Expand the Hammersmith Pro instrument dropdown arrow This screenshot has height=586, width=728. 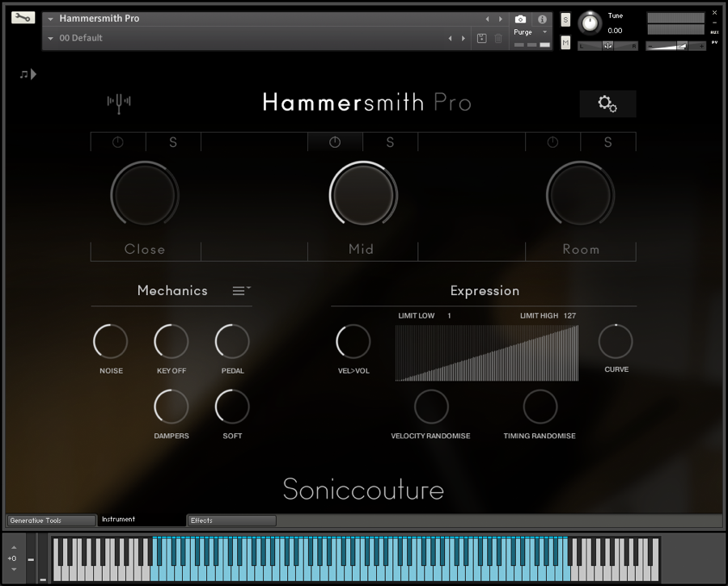coord(51,19)
